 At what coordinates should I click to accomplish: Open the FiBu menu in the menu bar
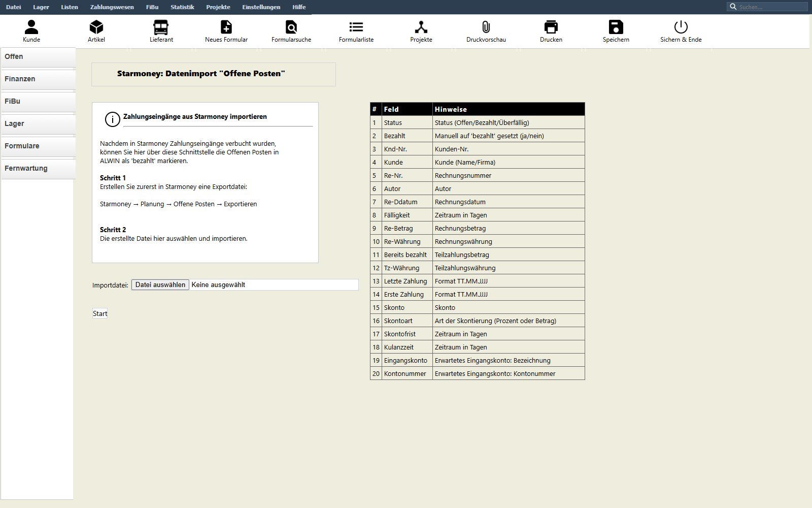[x=152, y=7]
